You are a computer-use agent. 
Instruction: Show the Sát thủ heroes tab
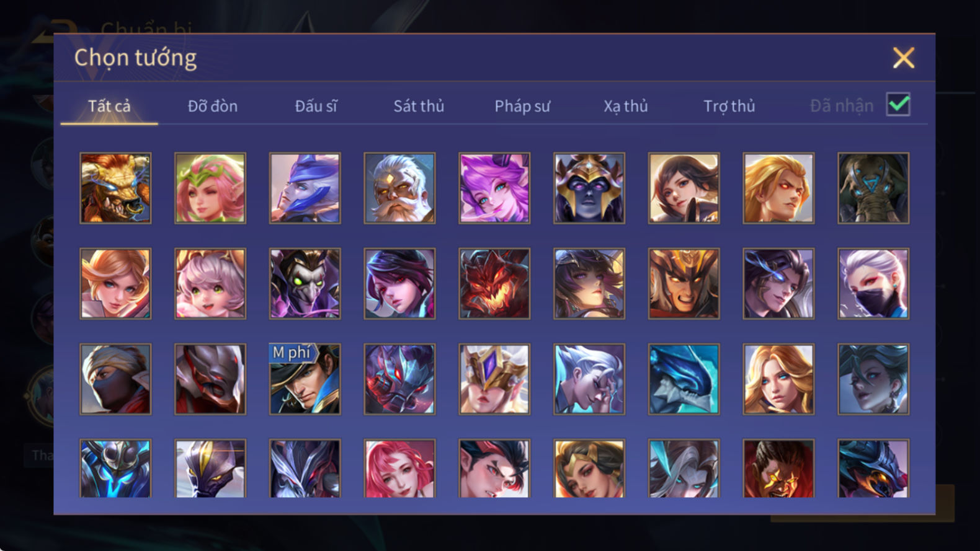419,106
